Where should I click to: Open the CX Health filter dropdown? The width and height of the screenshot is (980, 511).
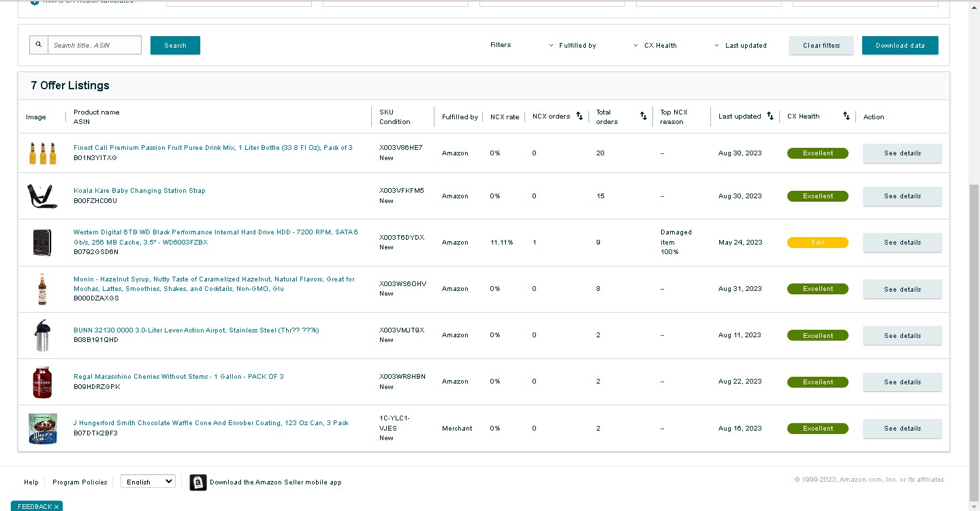tap(655, 46)
